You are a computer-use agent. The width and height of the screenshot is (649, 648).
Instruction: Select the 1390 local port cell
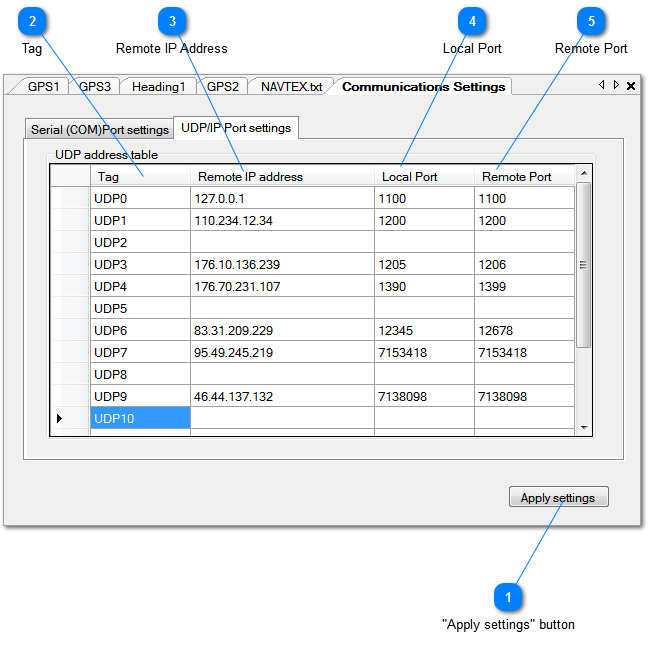[x=424, y=286]
